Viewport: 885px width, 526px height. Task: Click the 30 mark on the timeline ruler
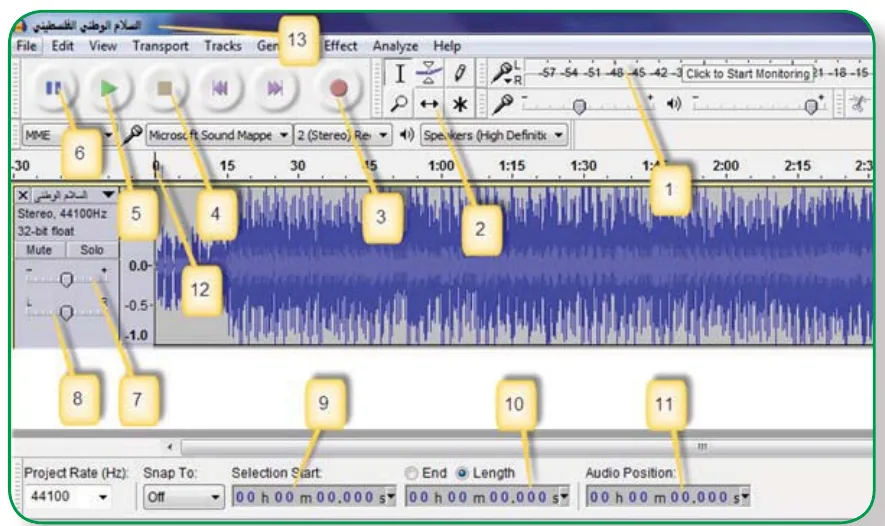tap(297, 166)
